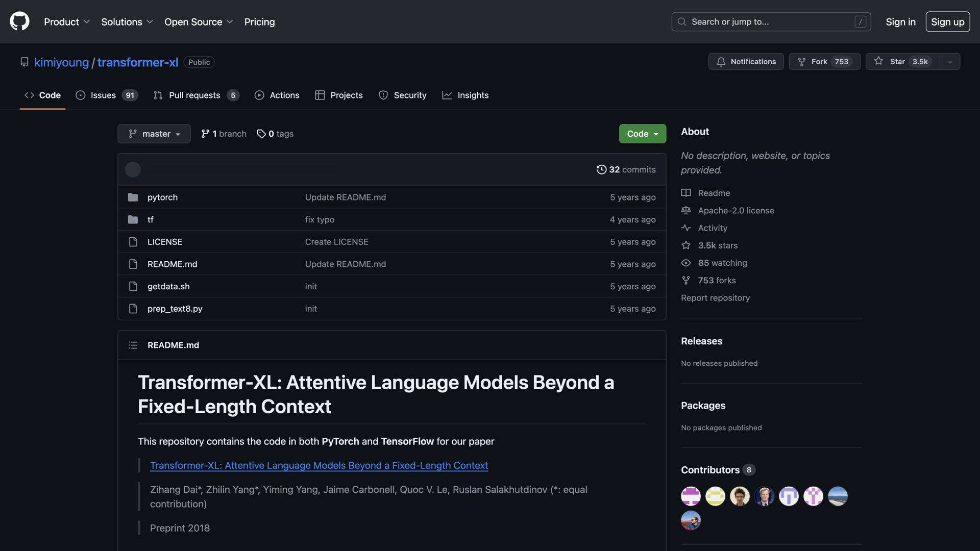Click the GitHub logo icon
The height and width of the screenshot is (551, 980).
pyautogui.click(x=19, y=21)
